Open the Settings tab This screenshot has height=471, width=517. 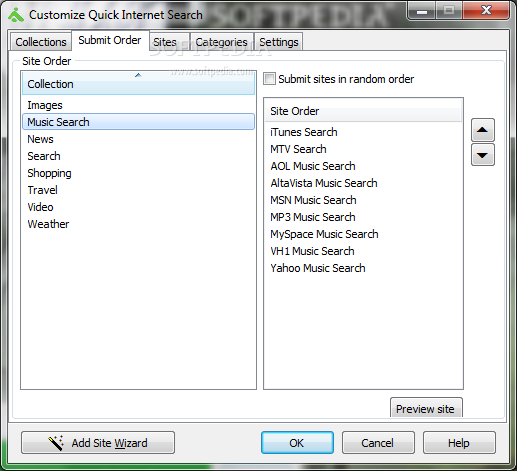coord(279,42)
